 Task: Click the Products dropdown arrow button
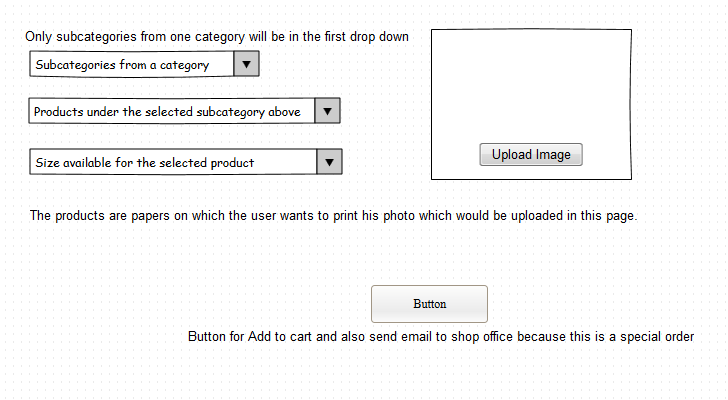[x=328, y=111]
